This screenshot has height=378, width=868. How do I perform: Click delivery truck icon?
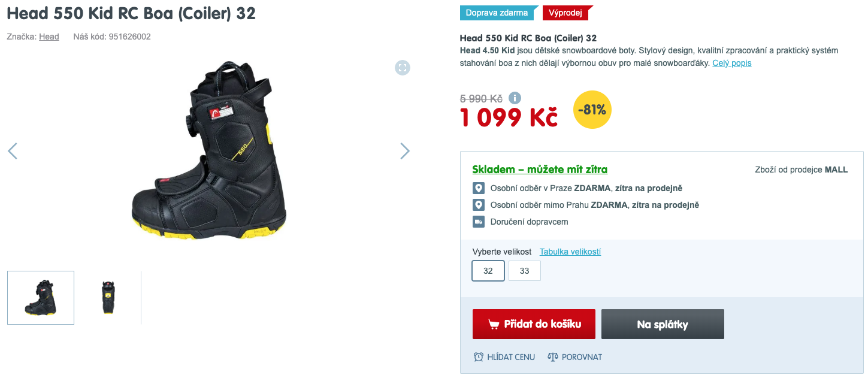pyautogui.click(x=478, y=222)
